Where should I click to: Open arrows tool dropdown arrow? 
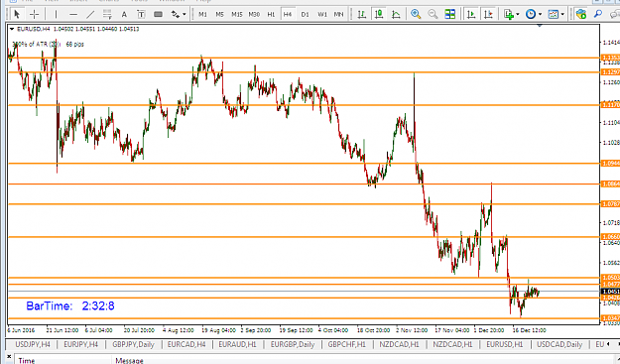pyautogui.click(x=185, y=15)
